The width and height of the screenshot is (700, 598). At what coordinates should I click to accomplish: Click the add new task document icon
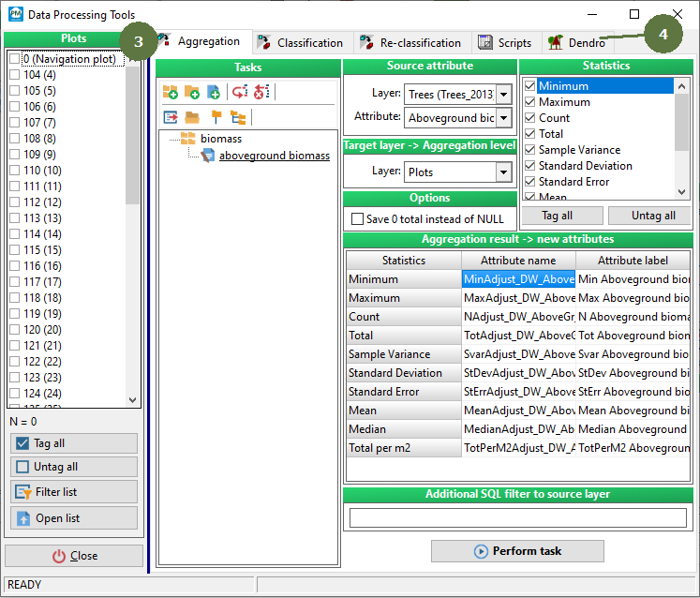213,92
